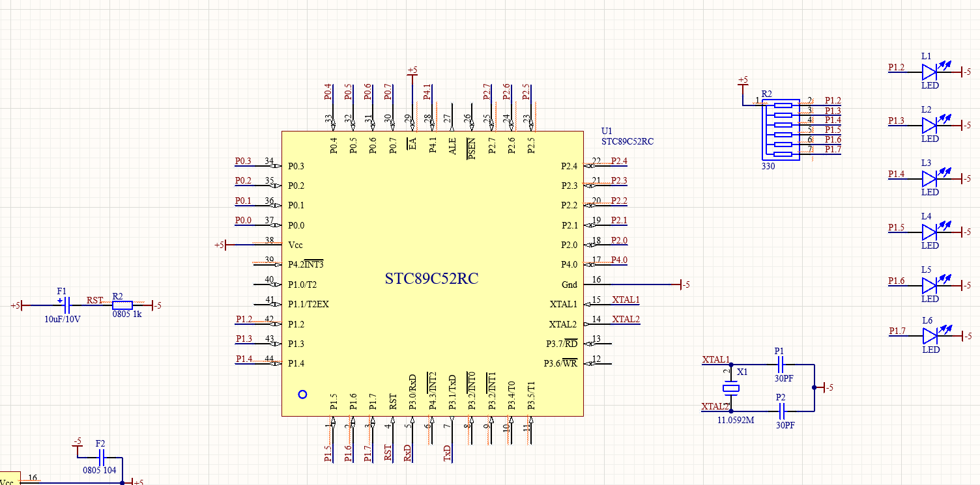Click the XTAL1 net label beside the crystal

tap(716, 359)
